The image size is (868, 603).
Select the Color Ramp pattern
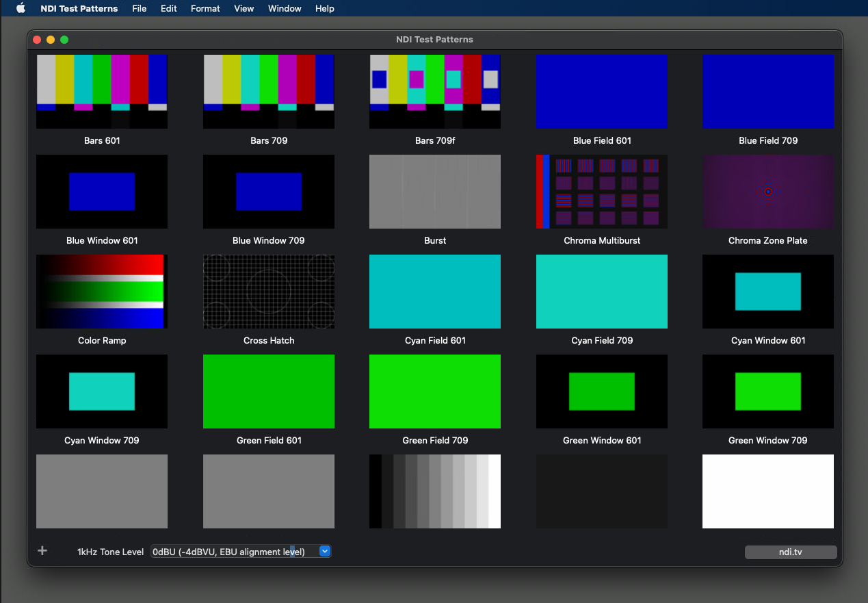click(102, 292)
